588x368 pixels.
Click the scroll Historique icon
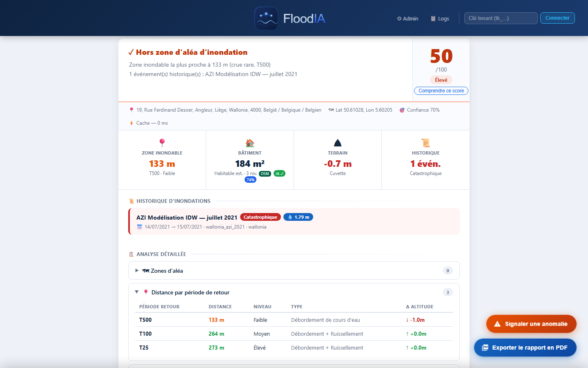(426, 143)
